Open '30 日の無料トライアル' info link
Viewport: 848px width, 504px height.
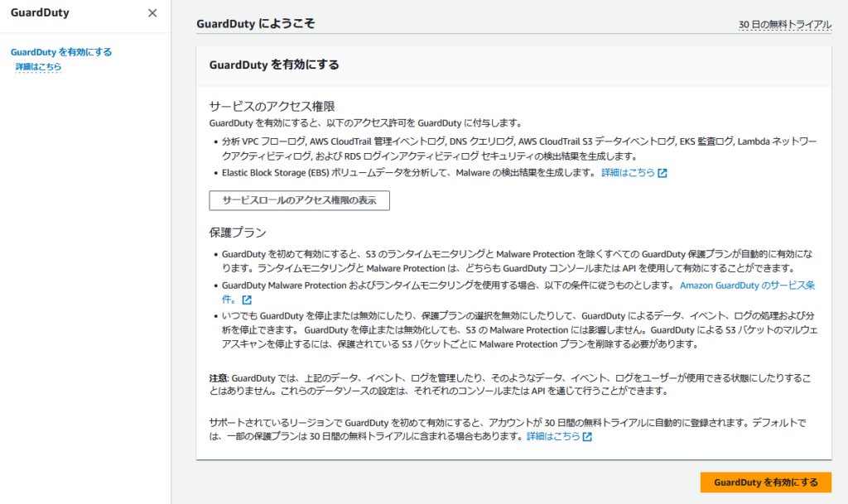coord(785,24)
